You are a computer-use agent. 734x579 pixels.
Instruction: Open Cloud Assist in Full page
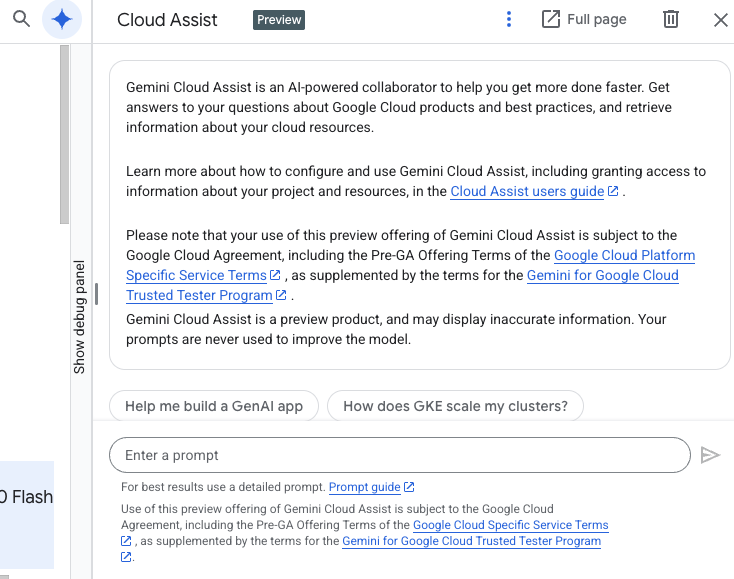[x=584, y=19]
